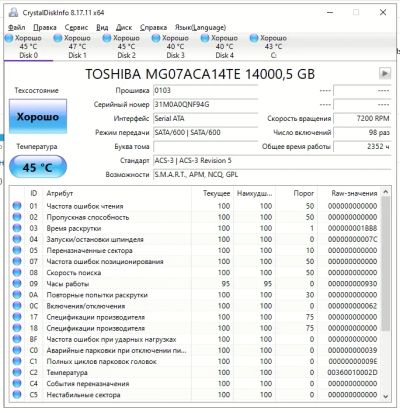The height and width of the screenshot is (413, 400).
Task: Select the Время раскрутки row
Action: pos(195,228)
